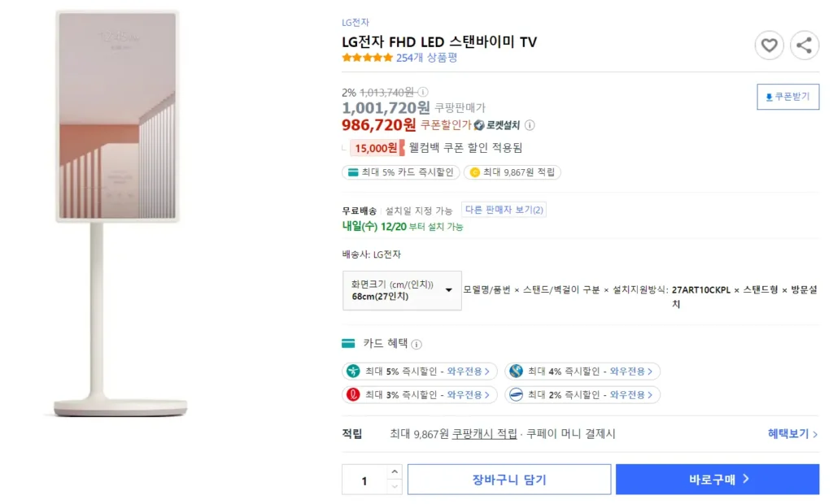This screenshot has height=504, width=833.
Task: Click info icon beside original price 1,013,740원
Action: [422, 92]
